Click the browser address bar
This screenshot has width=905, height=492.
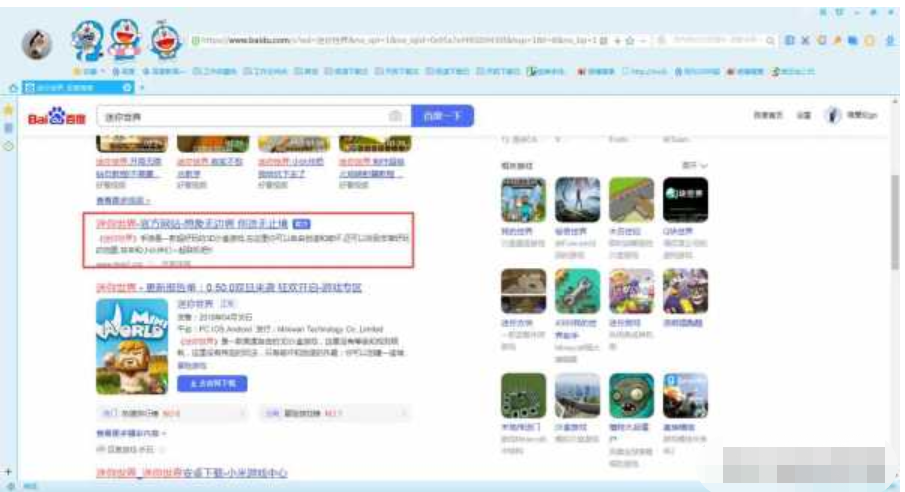pyautogui.click(x=400, y=41)
